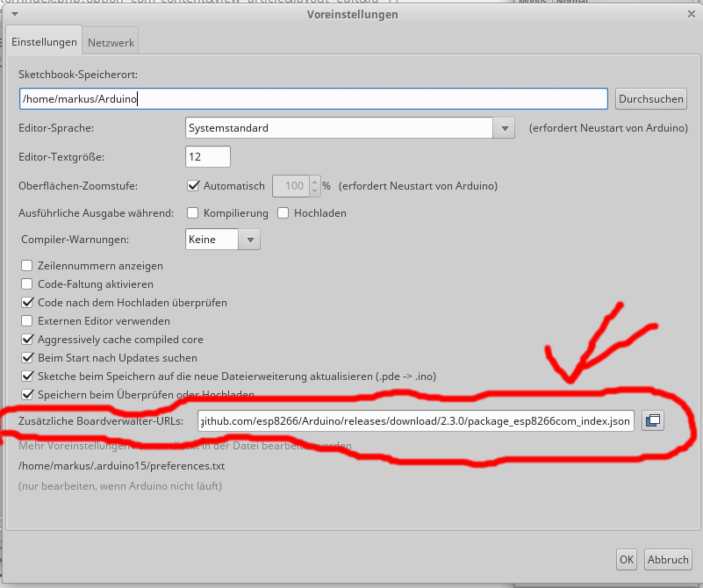Cancel with the Abbruch button
The width and height of the screenshot is (703, 588).
pyautogui.click(x=668, y=559)
